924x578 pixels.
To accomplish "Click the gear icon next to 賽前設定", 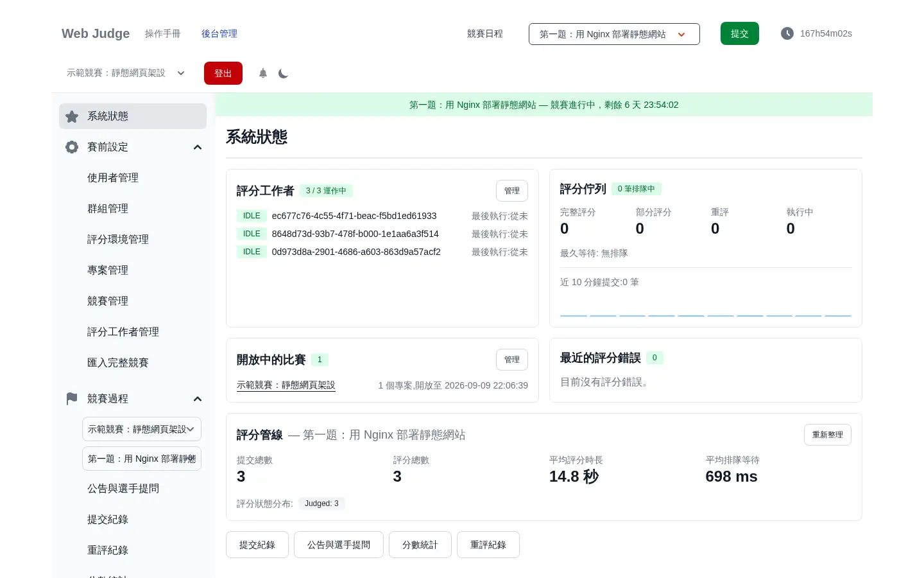I will pos(72,147).
